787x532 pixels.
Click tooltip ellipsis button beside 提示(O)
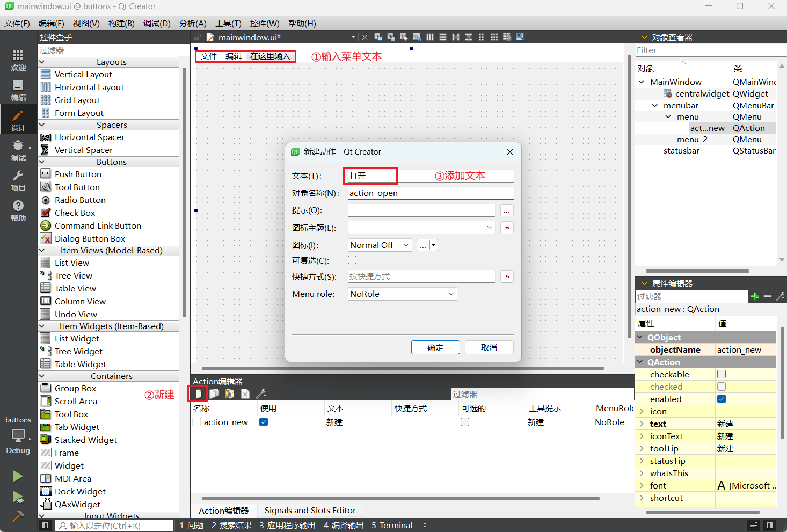(x=507, y=210)
